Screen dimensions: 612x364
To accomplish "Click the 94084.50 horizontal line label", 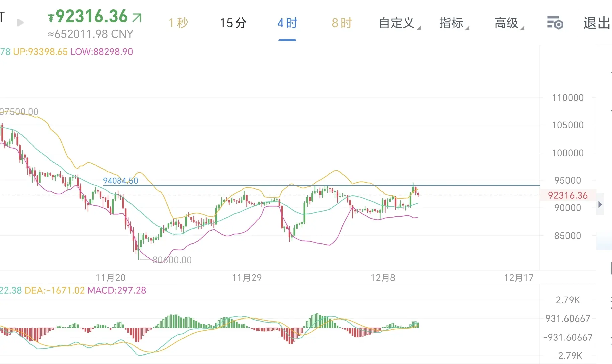I will [x=120, y=181].
